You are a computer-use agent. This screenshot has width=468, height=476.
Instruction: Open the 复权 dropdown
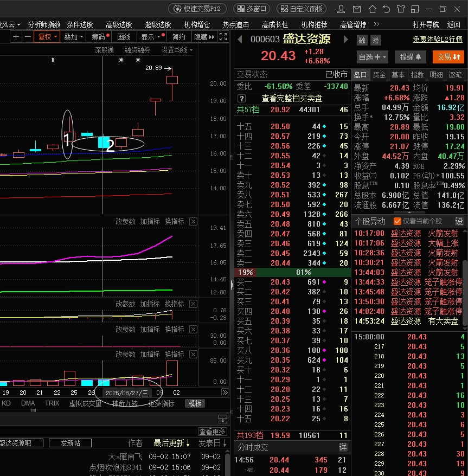(47, 37)
